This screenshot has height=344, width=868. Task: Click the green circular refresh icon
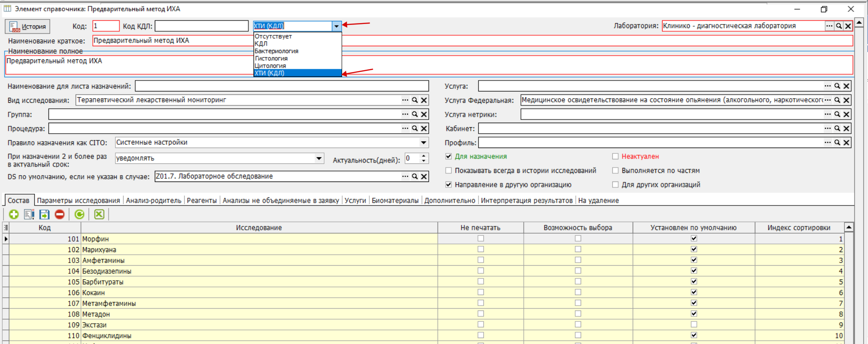point(80,215)
